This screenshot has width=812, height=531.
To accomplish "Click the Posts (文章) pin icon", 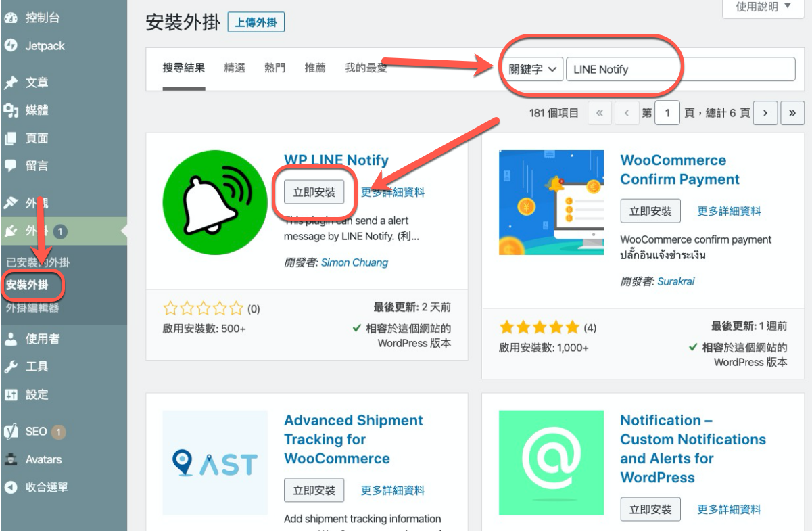I will click(x=11, y=83).
